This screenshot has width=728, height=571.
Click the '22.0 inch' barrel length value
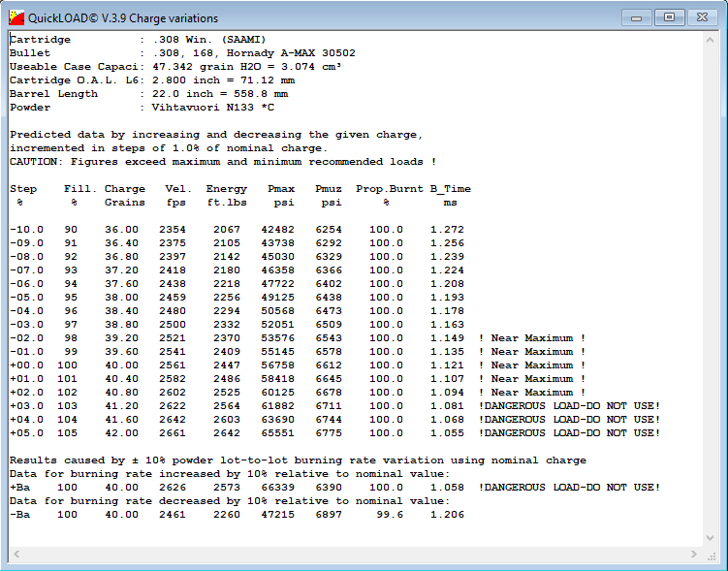point(182,94)
